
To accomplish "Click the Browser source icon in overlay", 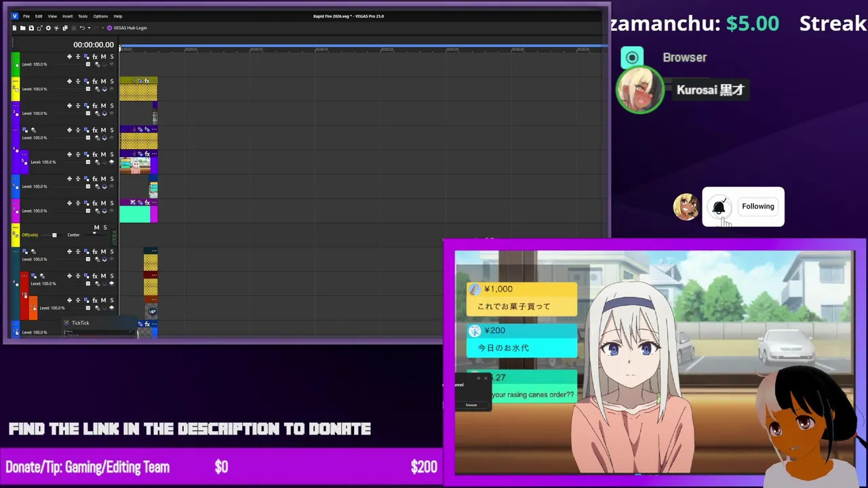I will click(x=632, y=58).
